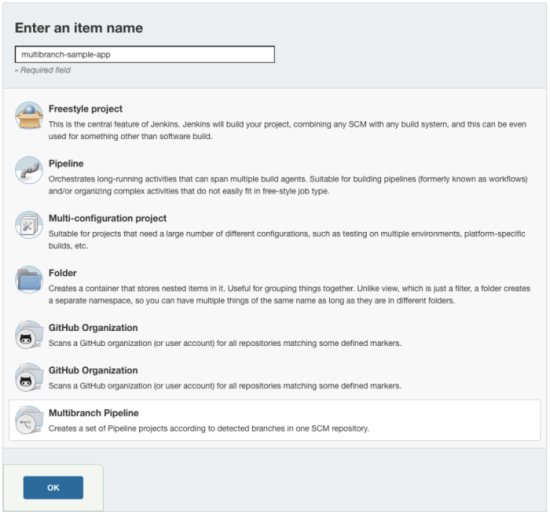Click the Freestyle project box icon
Viewport: 550px width, 515px height.
coord(29,115)
